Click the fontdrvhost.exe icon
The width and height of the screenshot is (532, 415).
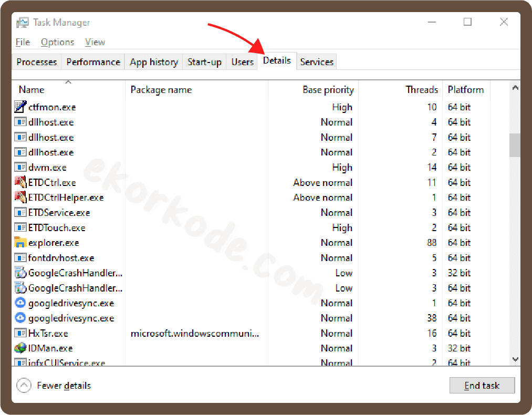(x=20, y=257)
